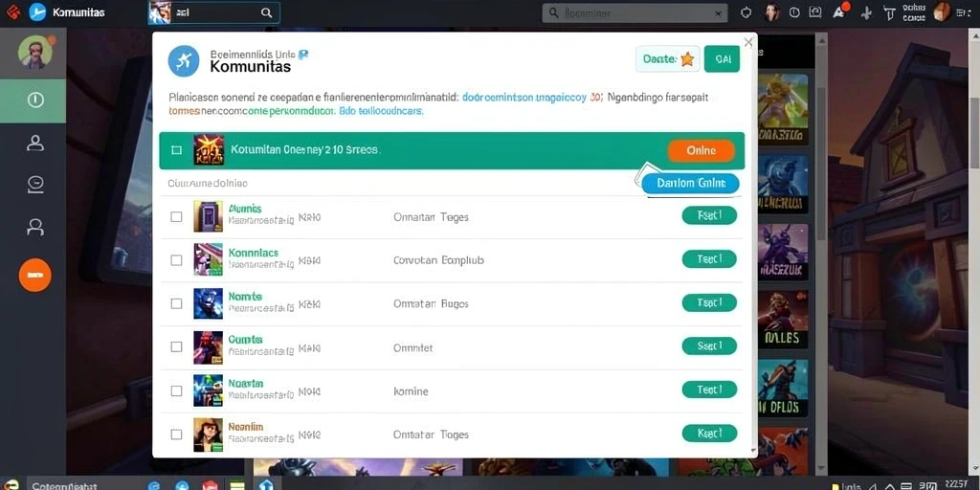Tick the checkbox for the Cumpta row

tap(176, 346)
